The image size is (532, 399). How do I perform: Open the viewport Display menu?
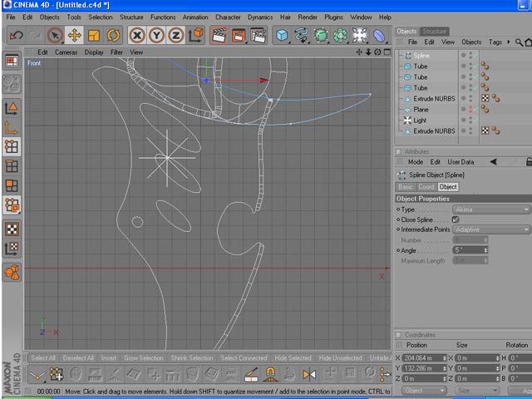[94, 52]
